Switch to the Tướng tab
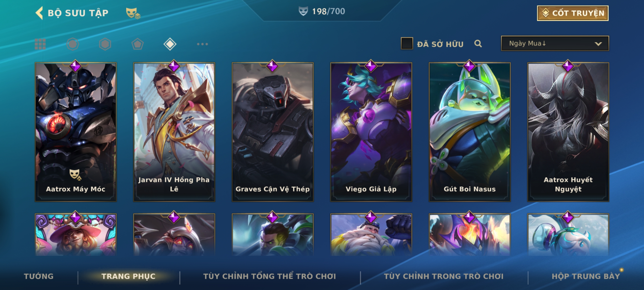 point(39,276)
